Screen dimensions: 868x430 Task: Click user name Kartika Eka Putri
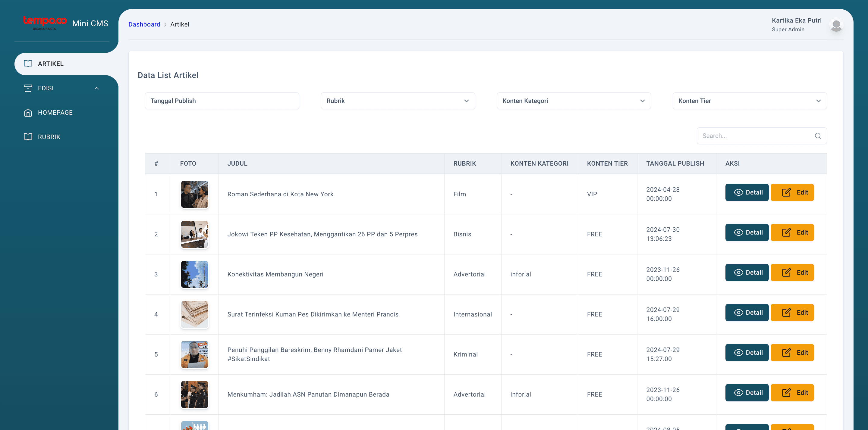pos(797,20)
